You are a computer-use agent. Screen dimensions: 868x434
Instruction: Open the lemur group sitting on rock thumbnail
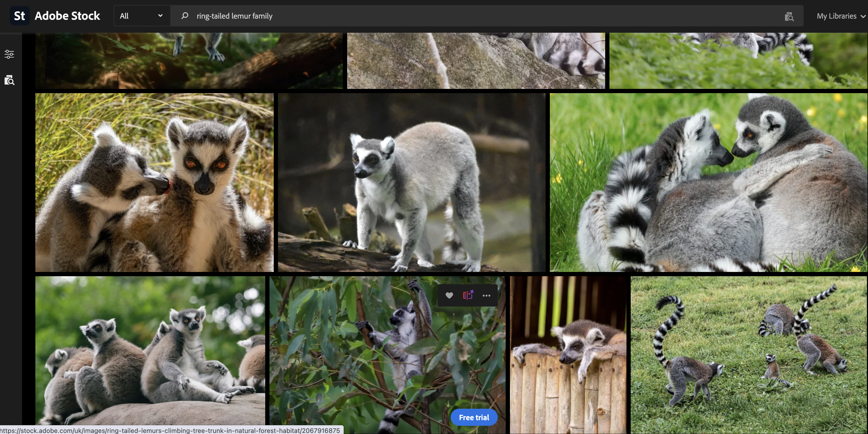point(150,350)
